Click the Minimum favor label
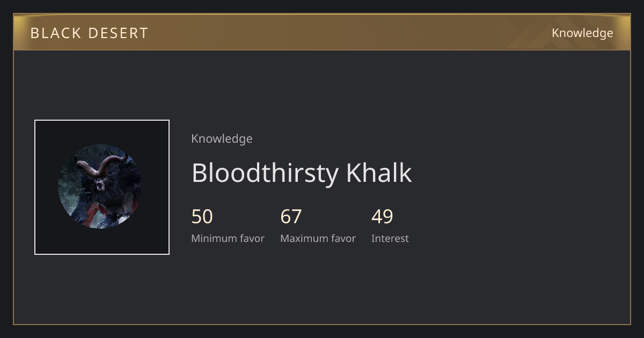Image resolution: width=644 pixels, height=338 pixels. [228, 239]
